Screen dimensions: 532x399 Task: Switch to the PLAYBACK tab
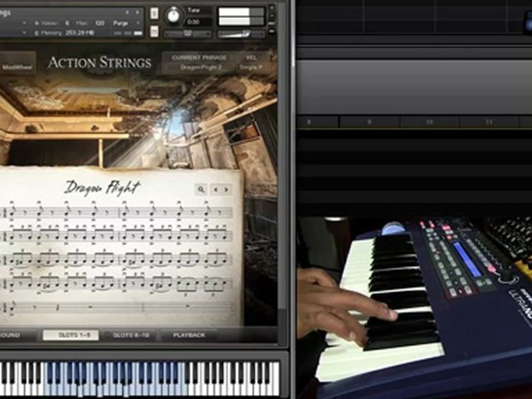(x=190, y=335)
